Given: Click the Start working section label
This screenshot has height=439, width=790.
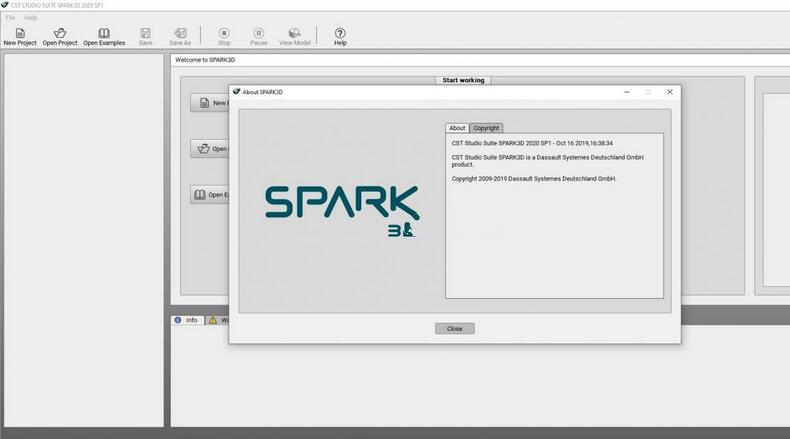Looking at the screenshot, I should tap(463, 80).
